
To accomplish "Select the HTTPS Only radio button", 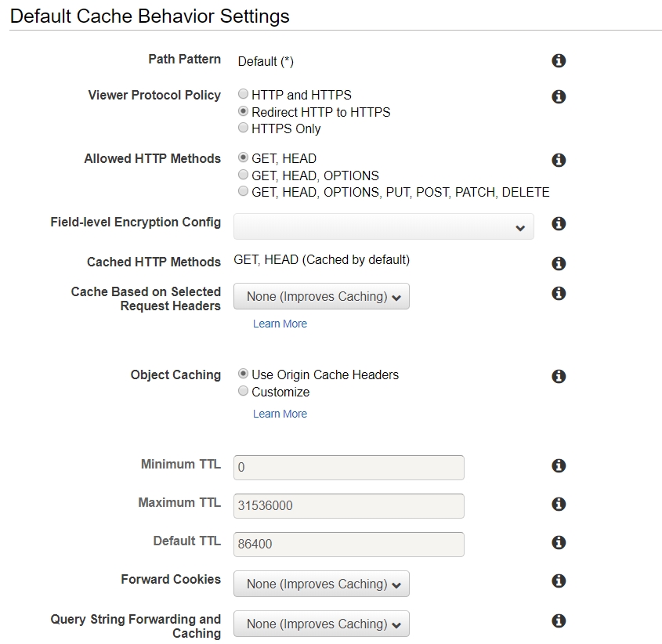I will pos(244,128).
